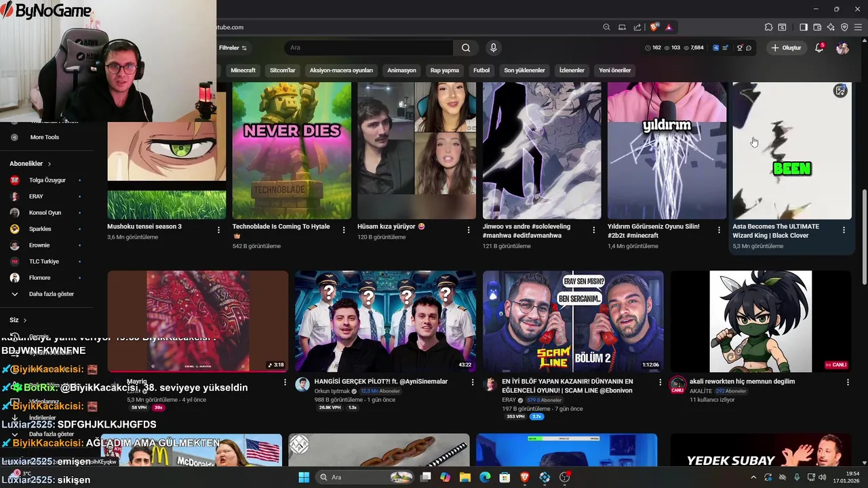Open options menu for HANGİSİ GERÇEK PİLOT video
This screenshot has width=868, height=488.
tap(472, 382)
